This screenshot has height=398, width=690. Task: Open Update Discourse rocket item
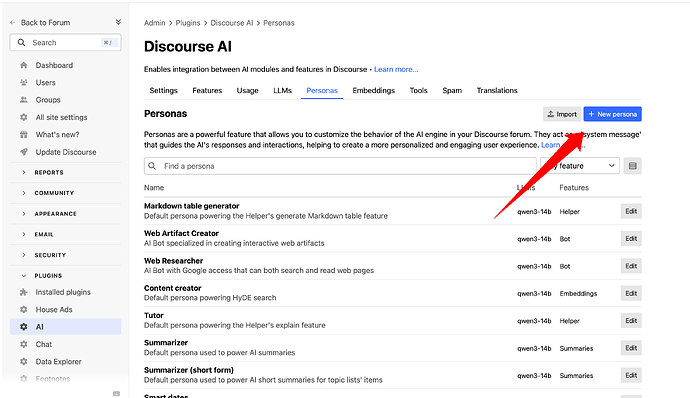click(x=65, y=152)
